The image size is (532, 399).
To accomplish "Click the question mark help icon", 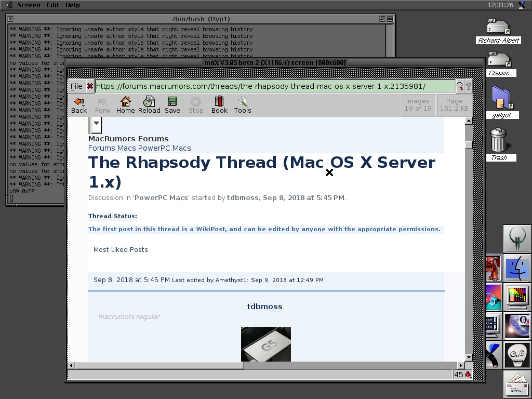I will pos(468,86).
